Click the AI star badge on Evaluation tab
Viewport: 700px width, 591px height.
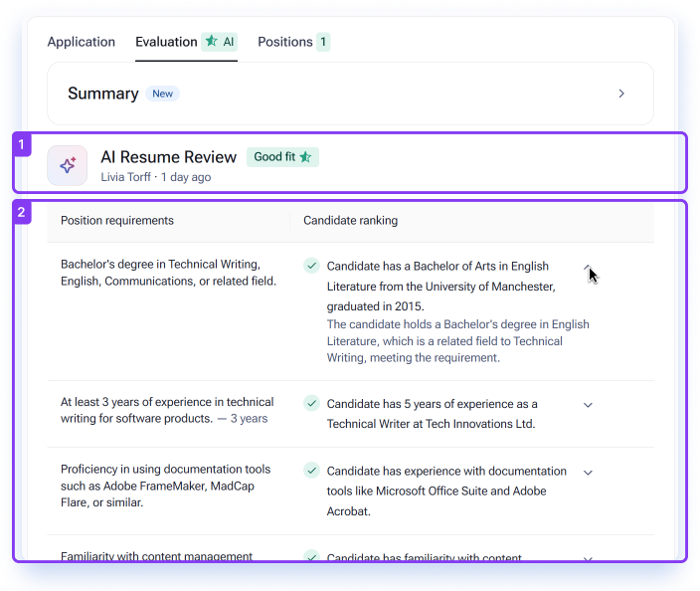tap(219, 42)
